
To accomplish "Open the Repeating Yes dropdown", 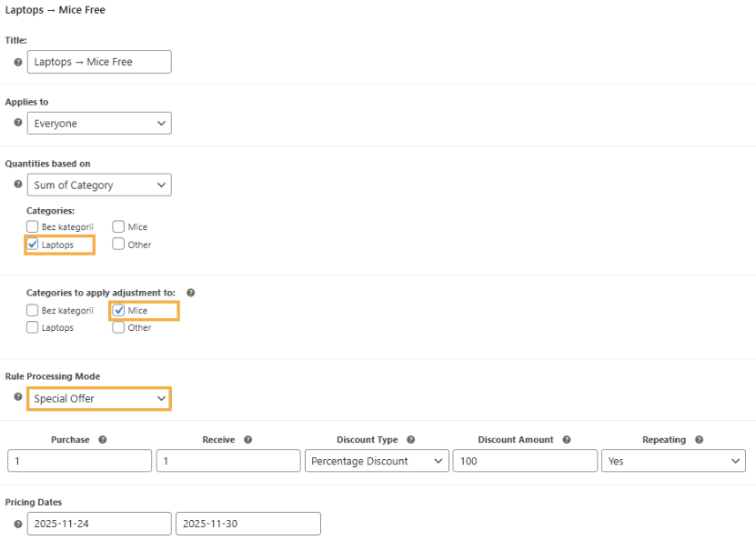I will click(673, 461).
